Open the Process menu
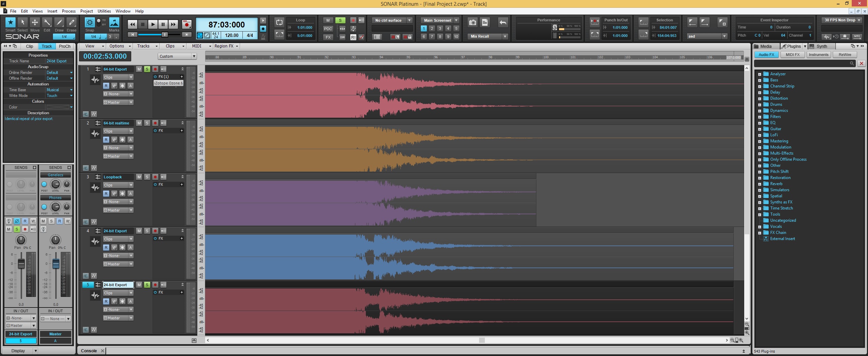 [68, 11]
